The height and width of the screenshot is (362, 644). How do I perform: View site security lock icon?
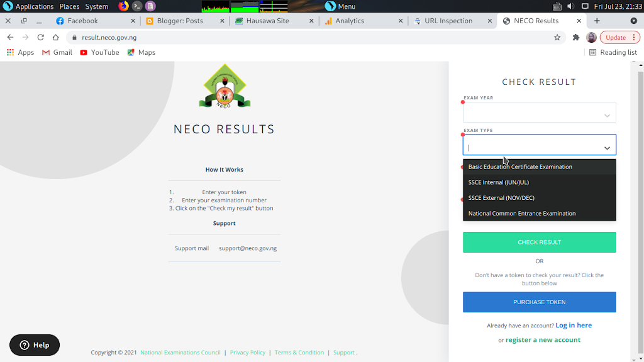(x=74, y=37)
